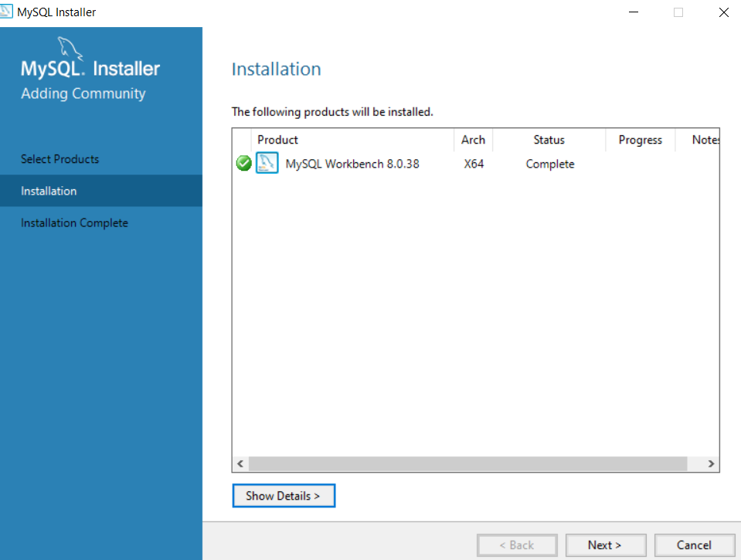Click the horizontal scrollbar thumb
This screenshot has width=741, height=560.
pyautogui.click(x=467, y=463)
